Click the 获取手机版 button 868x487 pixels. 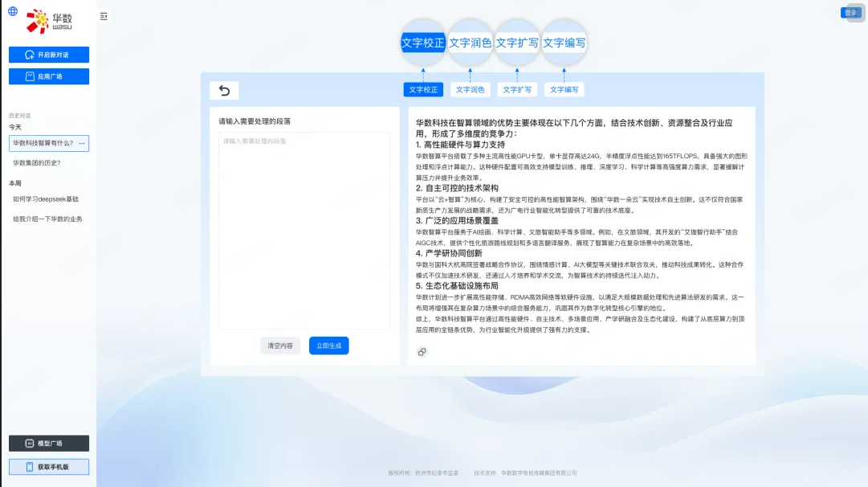(49, 467)
